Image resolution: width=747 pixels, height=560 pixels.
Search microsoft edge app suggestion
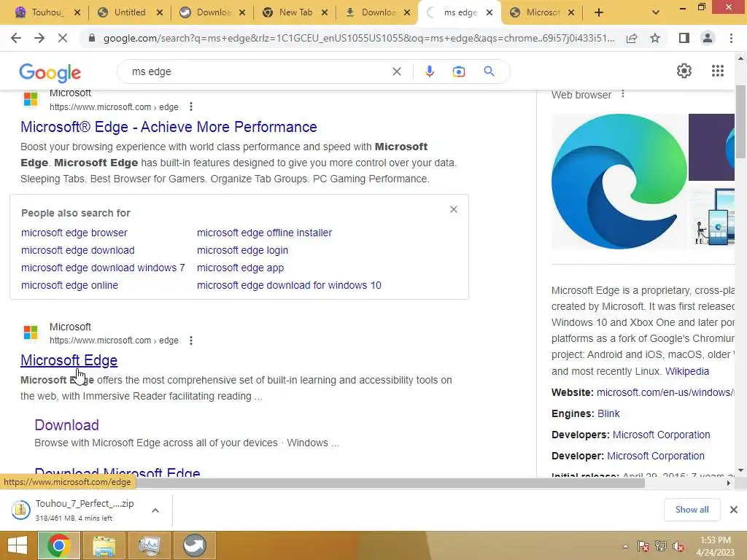(x=240, y=268)
